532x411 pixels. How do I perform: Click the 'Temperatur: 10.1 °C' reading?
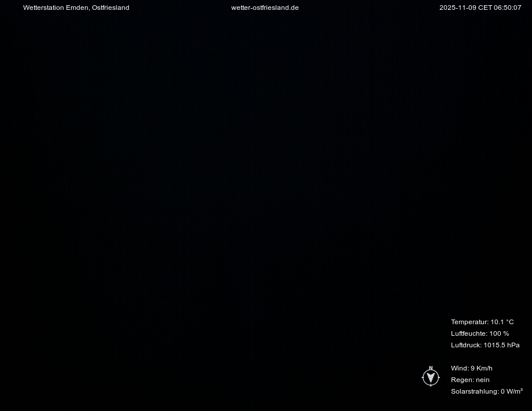[482, 322]
